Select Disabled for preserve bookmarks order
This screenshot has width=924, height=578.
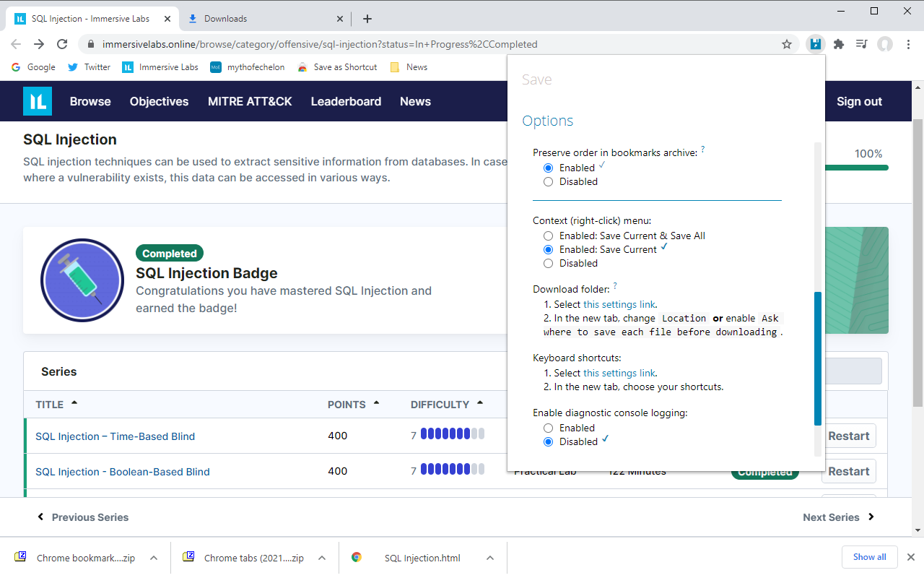[x=549, y=182]
